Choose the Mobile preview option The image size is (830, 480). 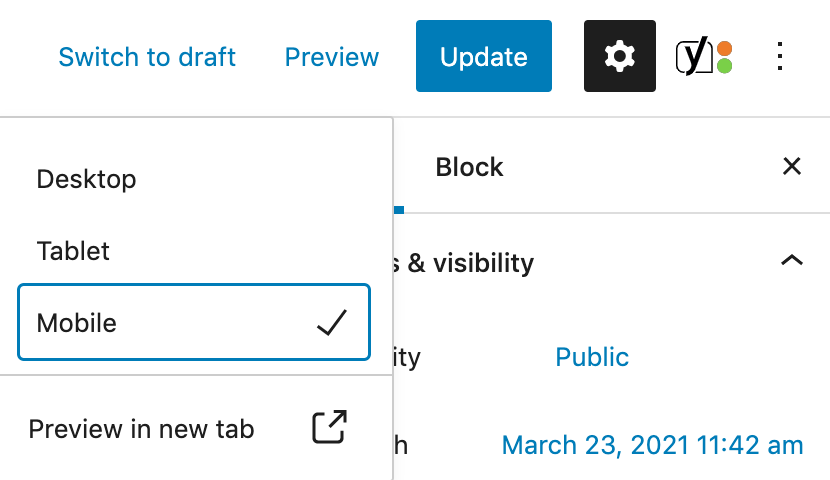point(194,322)
